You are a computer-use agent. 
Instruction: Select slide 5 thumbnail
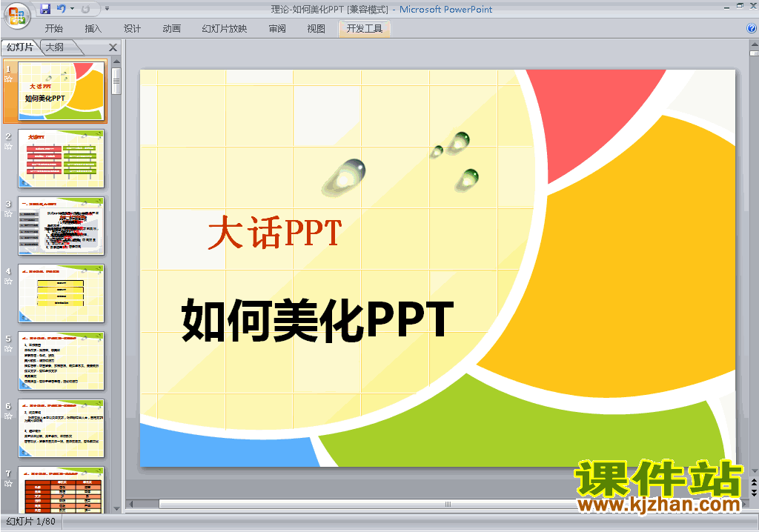[x=61, y=361]
